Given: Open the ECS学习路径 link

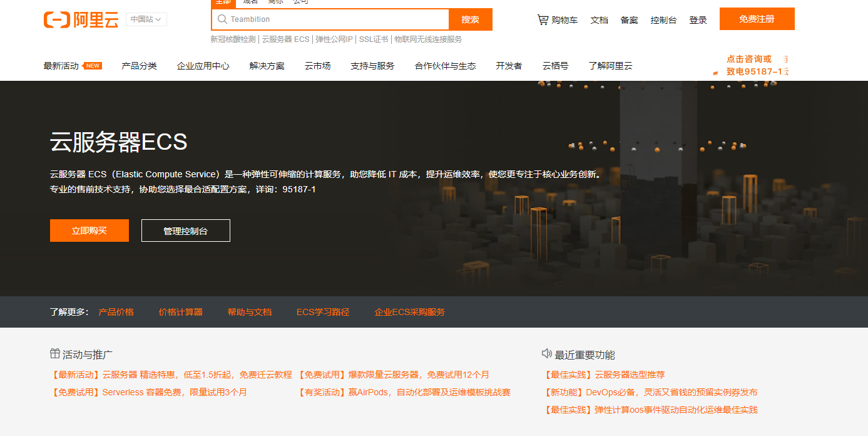Looking at the screenshot, I should (x=323, y=312).
